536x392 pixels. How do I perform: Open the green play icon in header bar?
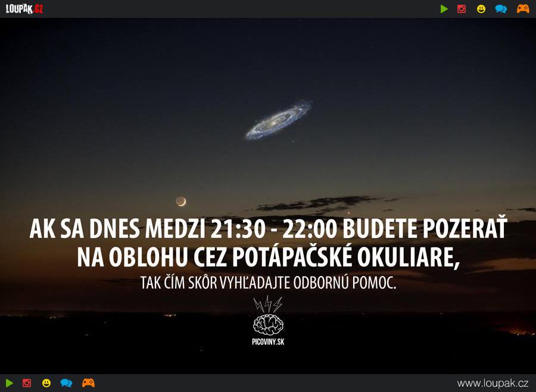pyautogui.click(x=444, y=9)
